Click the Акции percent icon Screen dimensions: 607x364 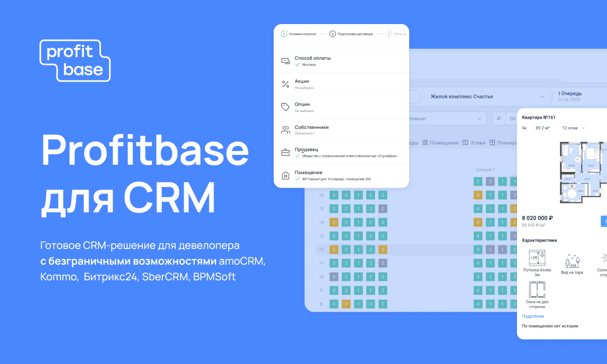[x=285, y=83]
